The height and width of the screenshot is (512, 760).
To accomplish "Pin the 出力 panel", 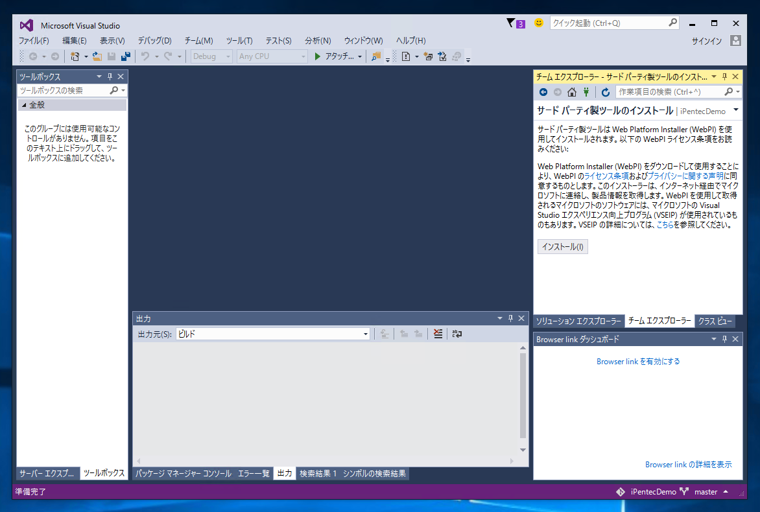I will [x=510, y=319].
